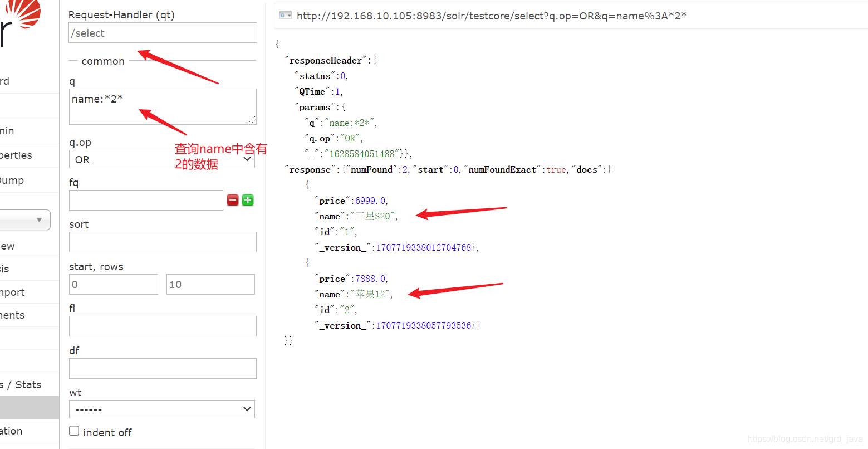Remove the fq filter with the red minus icon

233,200
